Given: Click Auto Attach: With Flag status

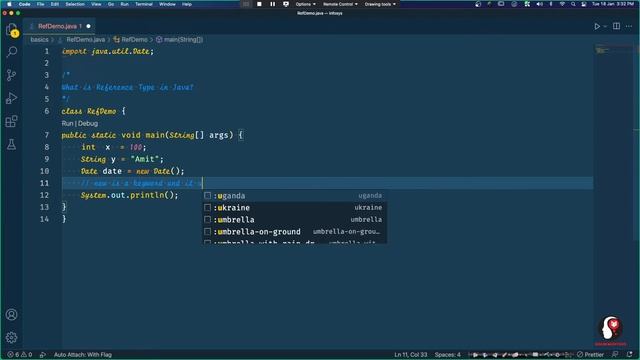Looking at the screenshot, I should click(x=82, y=355).
